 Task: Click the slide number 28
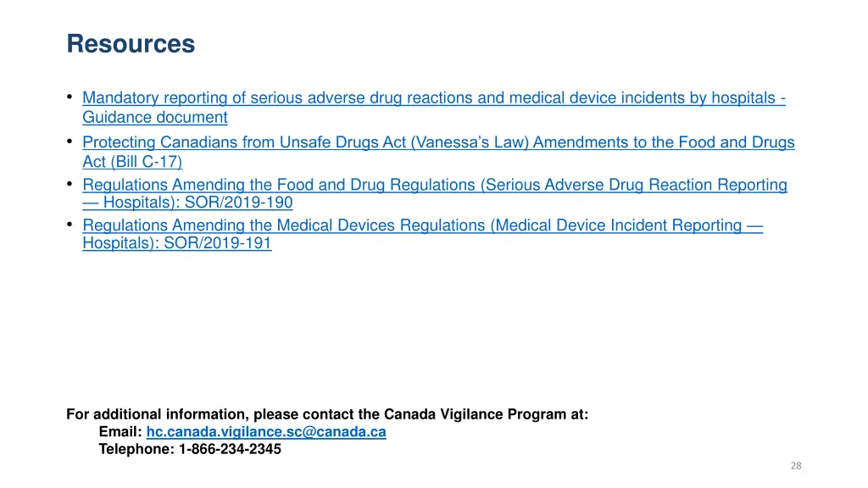coord(796,466)
